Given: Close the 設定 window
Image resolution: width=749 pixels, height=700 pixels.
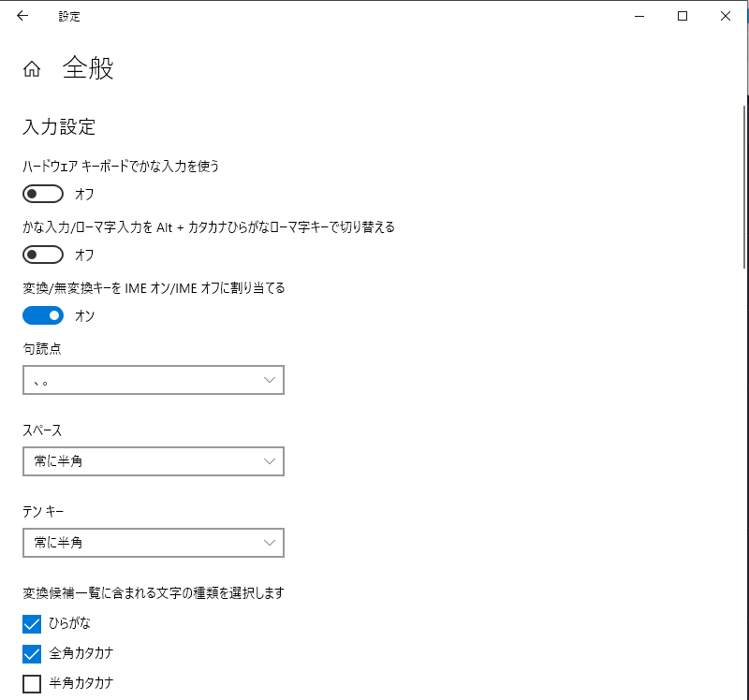Looking at the screenshot, I should [x=726, y=16].
